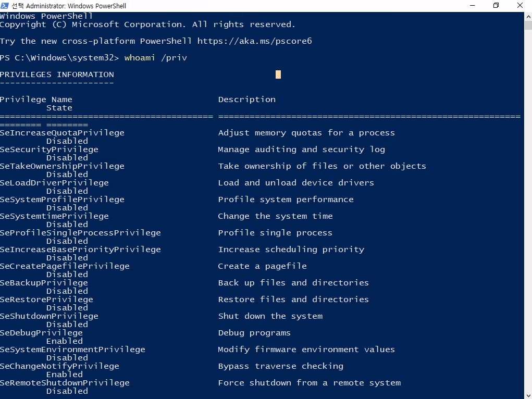Click the "Bypass traverse checking" description

coord(280,366)
